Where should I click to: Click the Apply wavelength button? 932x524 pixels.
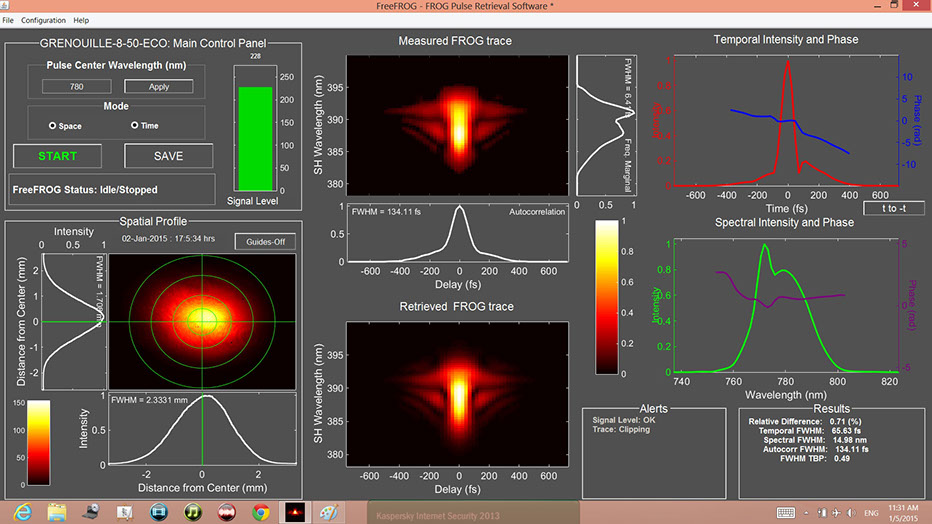pyautogui.click(x=159, y=87)
